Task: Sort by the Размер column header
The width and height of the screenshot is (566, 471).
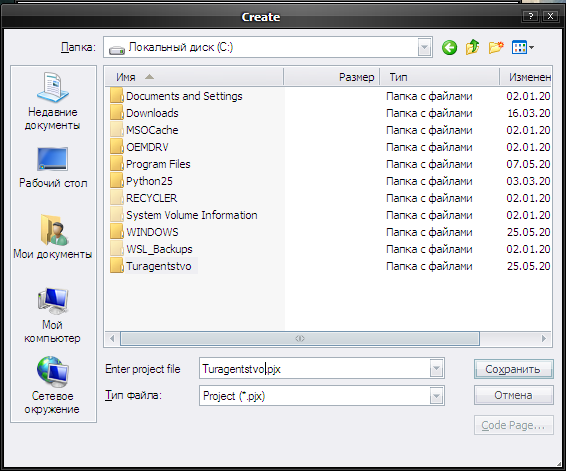Action: click(331, 77)
